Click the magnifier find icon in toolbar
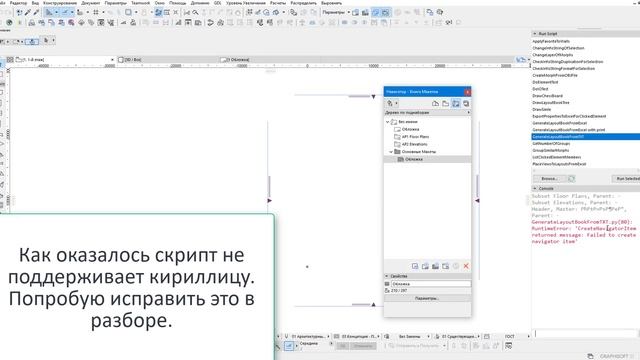This screenshot has width=640, height=360. tap(196, 13)
